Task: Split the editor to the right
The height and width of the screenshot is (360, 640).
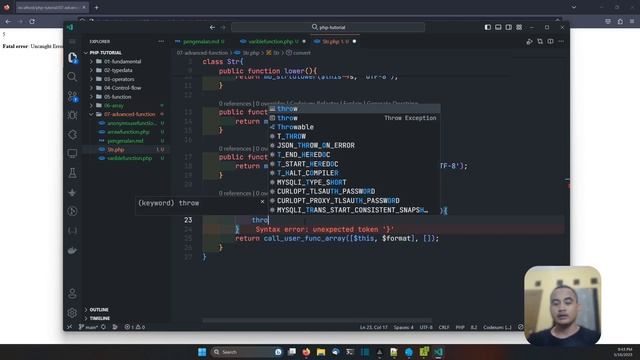Action: click(550, 42)
